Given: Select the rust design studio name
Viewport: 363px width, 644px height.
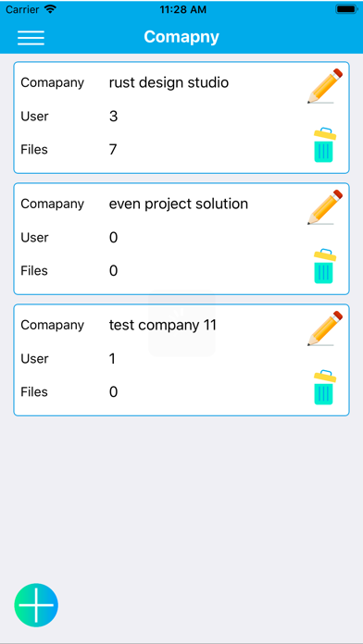Looking at the screenshot, I should pos(169,82).
